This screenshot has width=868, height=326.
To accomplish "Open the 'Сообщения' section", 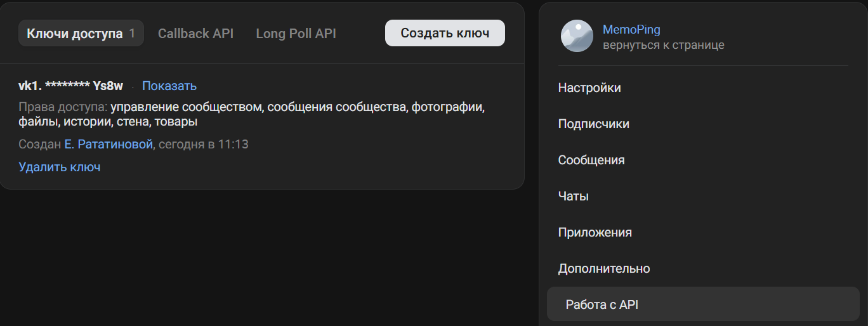I will coord(591,160).
